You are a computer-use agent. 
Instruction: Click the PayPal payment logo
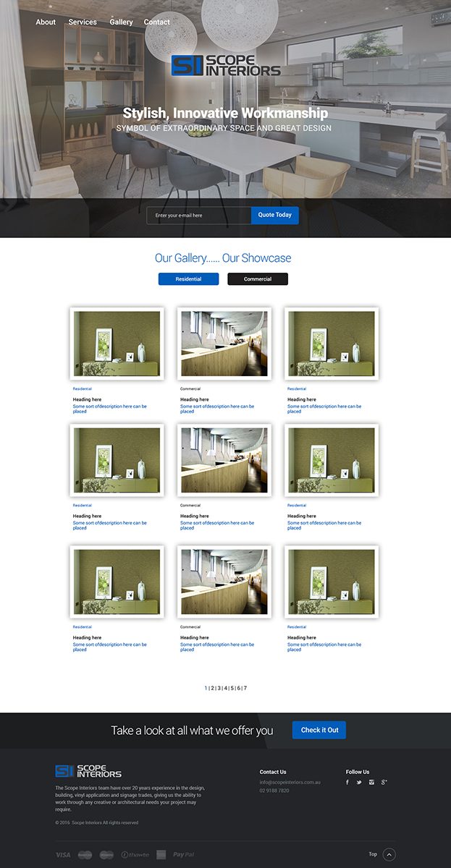[184, 855]
